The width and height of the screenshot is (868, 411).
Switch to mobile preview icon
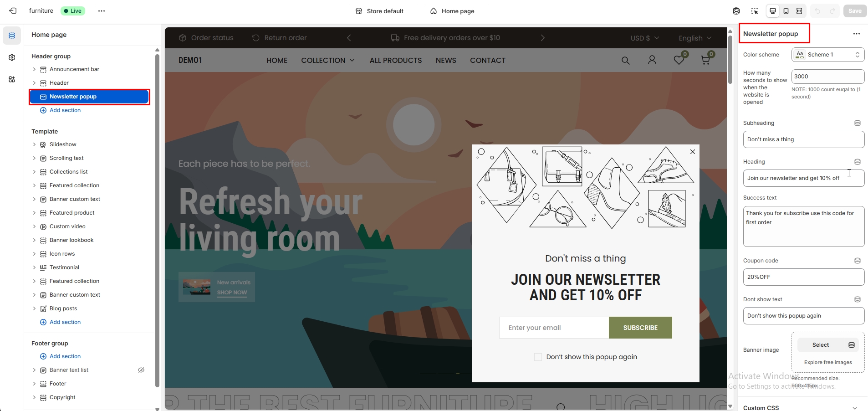coord(786,11)
